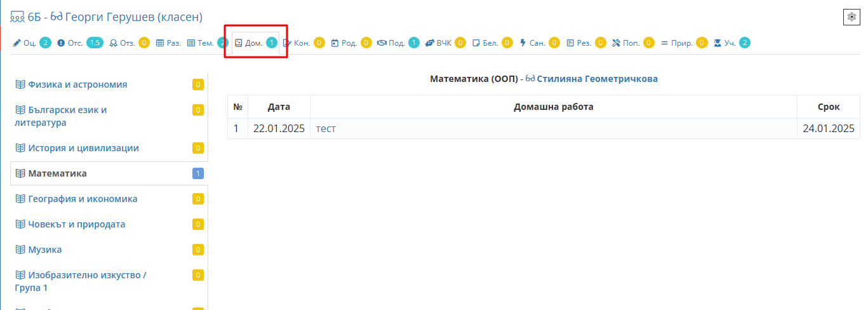Click the Срок column header

point(829,107)
